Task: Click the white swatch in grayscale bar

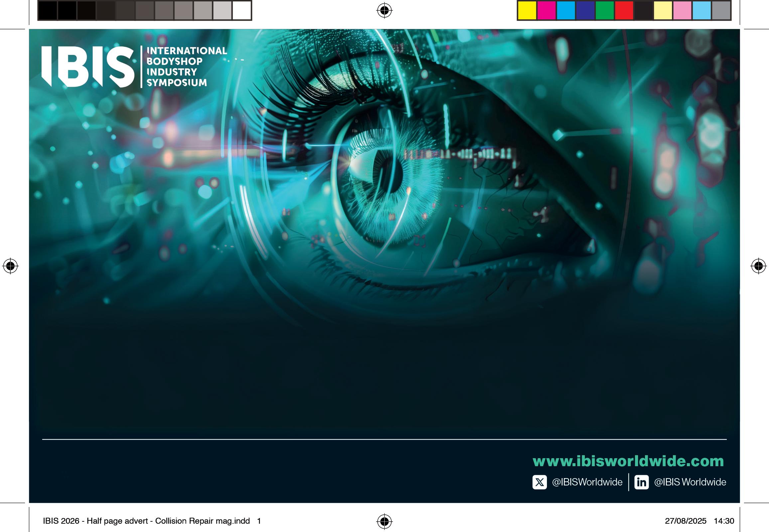Action: click(x=242, y=11)
